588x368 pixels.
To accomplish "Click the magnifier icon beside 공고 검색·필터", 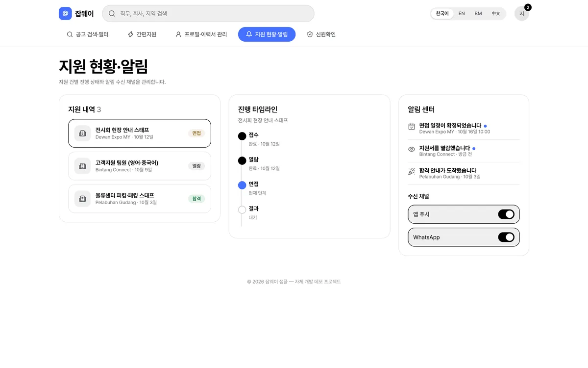I will tap(70, 34).
